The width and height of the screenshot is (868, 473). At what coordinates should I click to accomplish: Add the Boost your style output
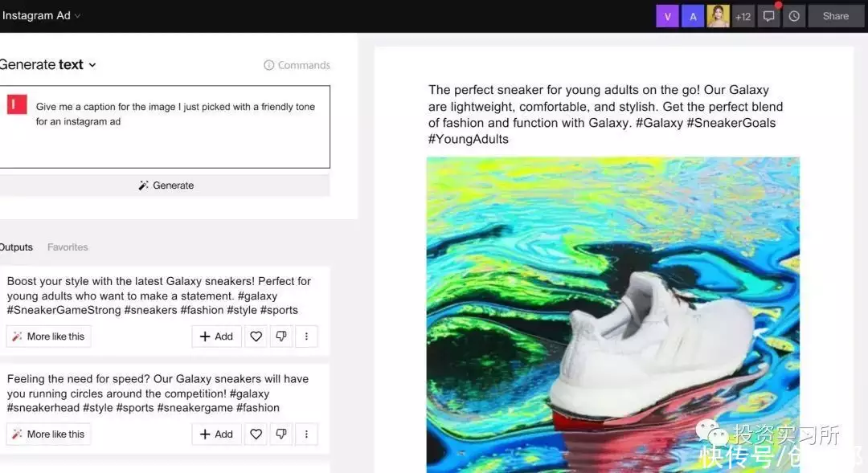216,336
